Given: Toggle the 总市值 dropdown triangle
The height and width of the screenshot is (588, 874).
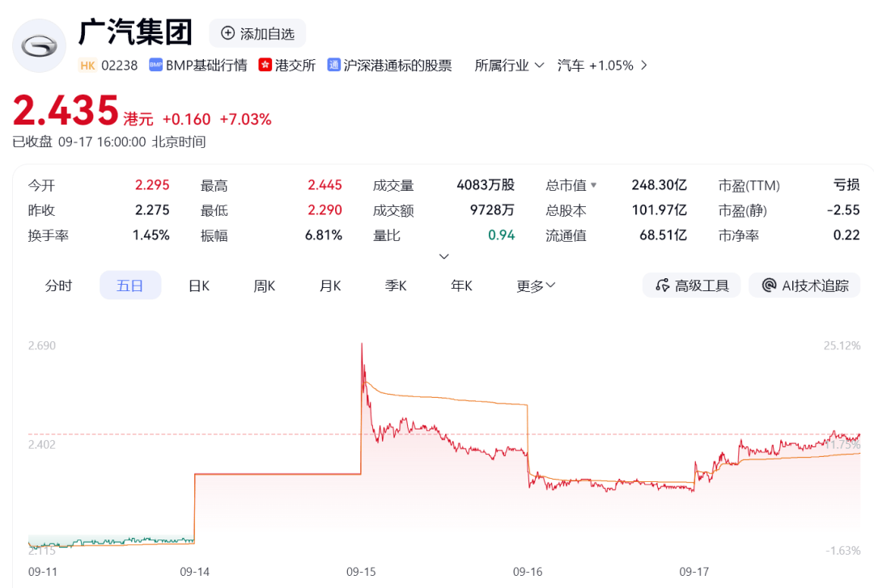Looking at the screenshot, I should coord(594,185).
